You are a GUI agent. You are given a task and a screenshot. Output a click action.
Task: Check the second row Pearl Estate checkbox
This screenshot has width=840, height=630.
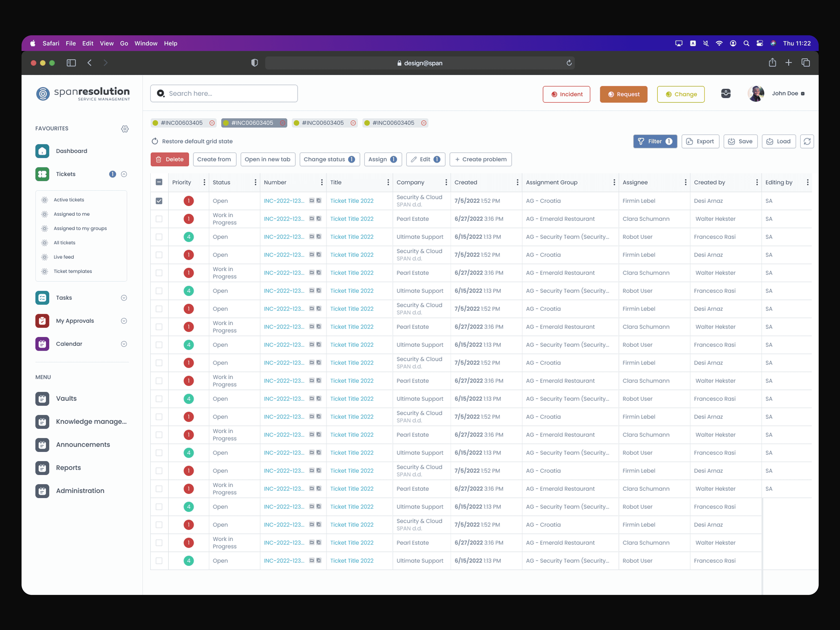click(x=159, y=219)
